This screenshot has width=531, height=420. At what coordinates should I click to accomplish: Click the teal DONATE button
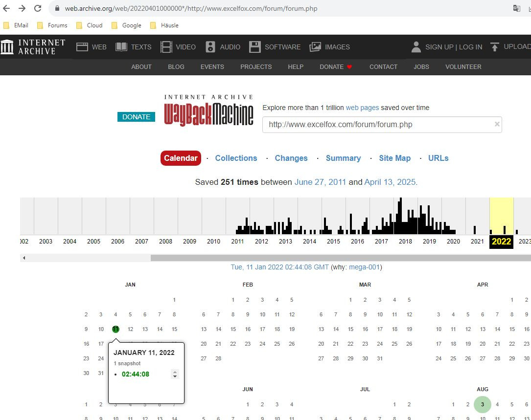(x=136, y=117)
